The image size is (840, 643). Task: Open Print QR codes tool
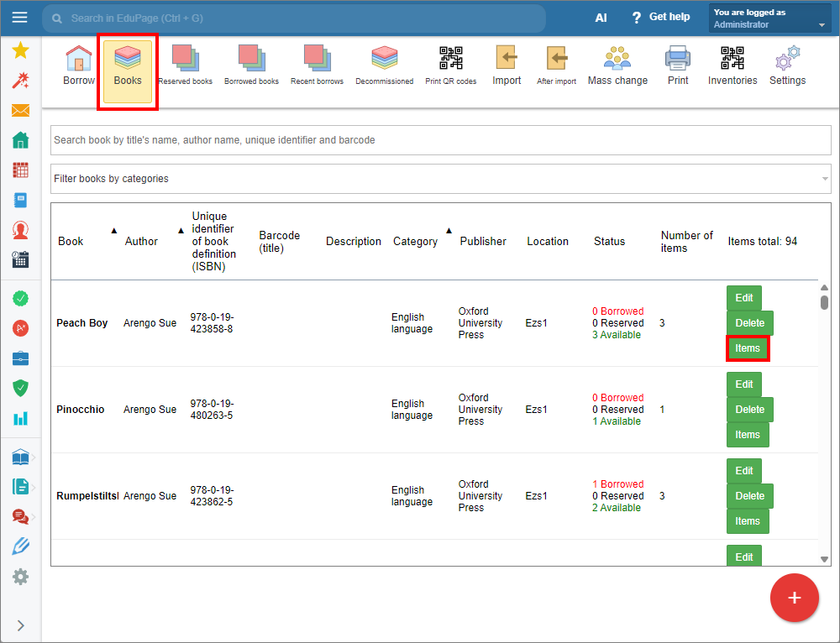[450, 65]
